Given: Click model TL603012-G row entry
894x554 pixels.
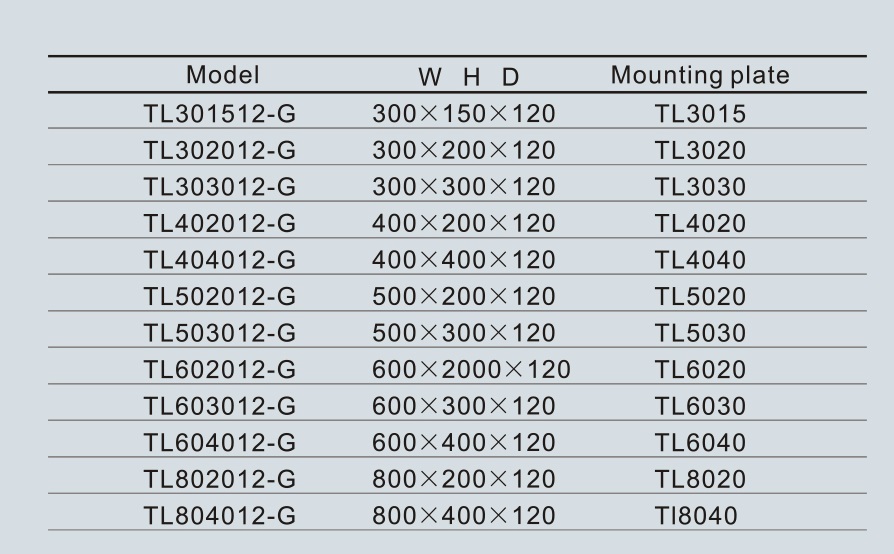Looking at the screenshot, I should pos(220,406).
